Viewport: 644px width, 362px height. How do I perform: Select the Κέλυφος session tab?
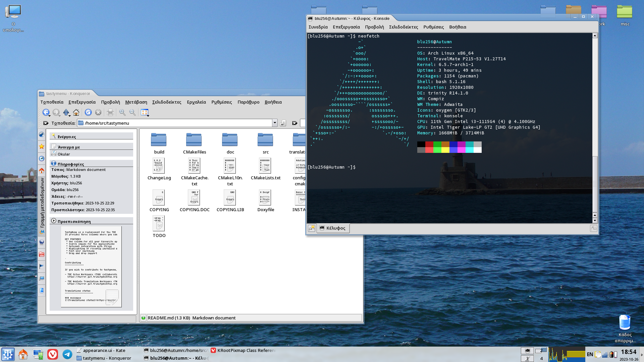[x=333, y=228]
